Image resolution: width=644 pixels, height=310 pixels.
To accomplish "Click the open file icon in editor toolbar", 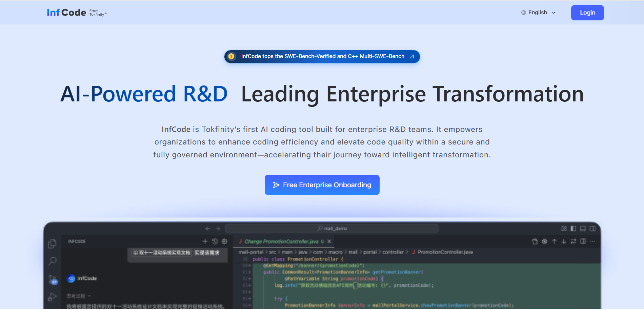I will point(535,241).
